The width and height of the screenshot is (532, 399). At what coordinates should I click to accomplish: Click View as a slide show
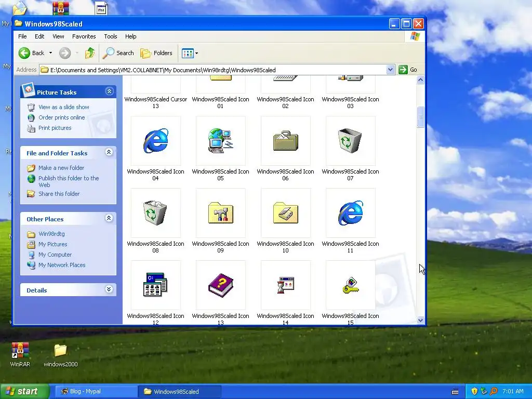63,107
